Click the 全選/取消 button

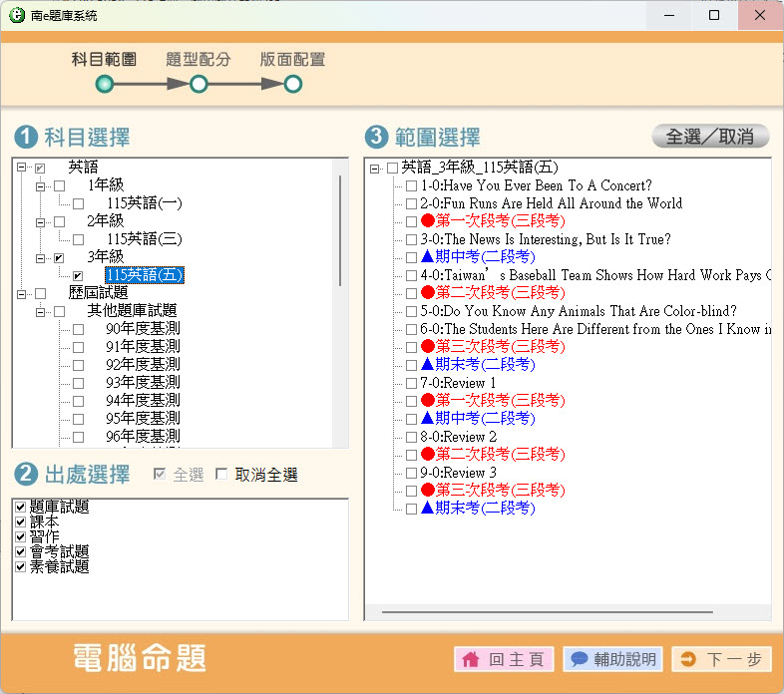tap(710, 137)
